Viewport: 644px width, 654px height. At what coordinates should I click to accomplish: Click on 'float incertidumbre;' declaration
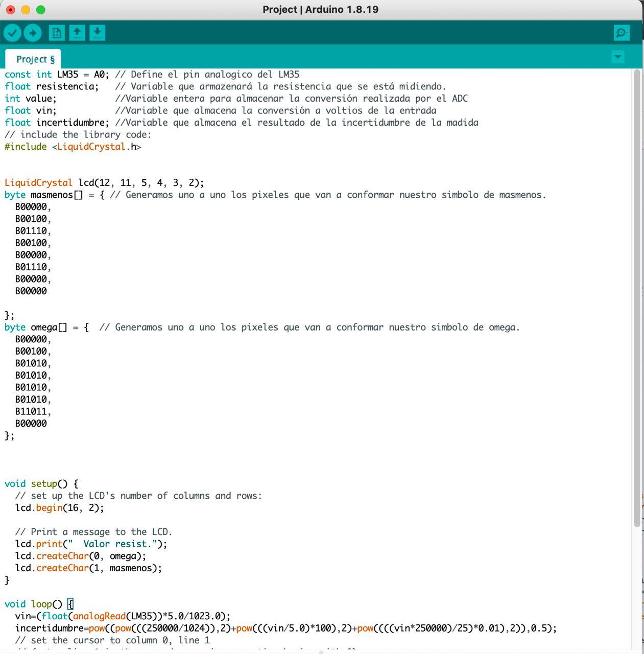point(57,123)
